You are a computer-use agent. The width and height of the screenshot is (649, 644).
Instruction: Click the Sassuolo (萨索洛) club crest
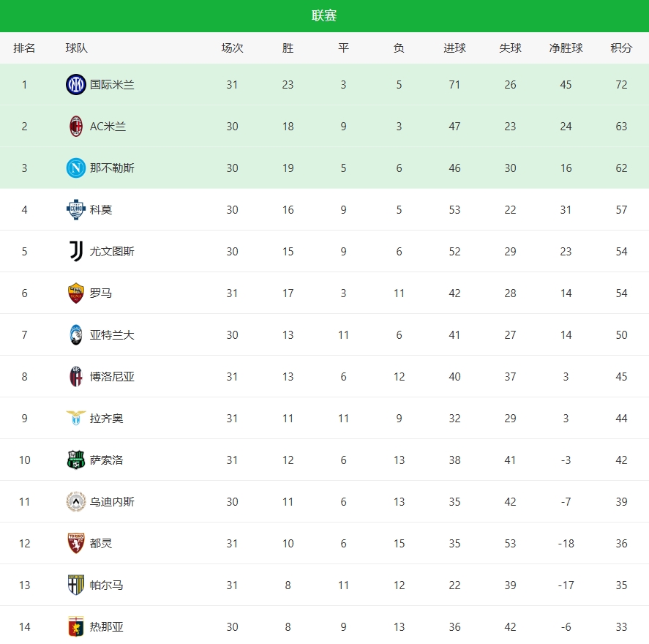click(x=76, y=460)
